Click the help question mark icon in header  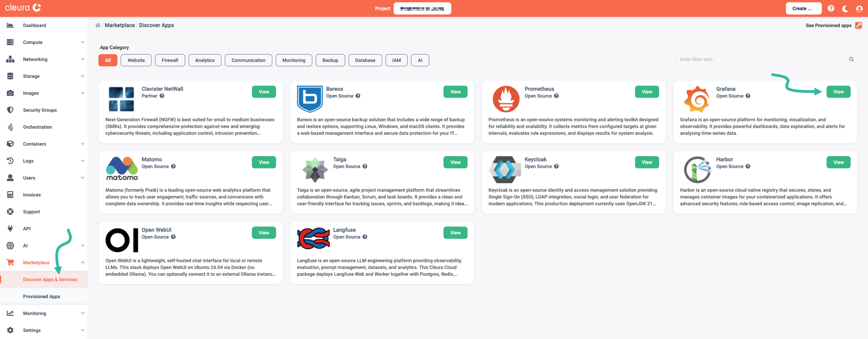click(x=831, y=9)
